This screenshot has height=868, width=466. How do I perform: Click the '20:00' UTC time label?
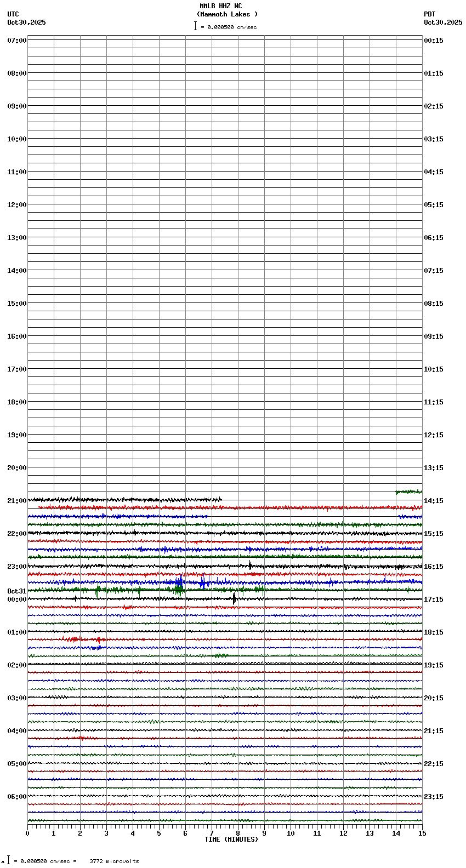[x=17, y=468]
